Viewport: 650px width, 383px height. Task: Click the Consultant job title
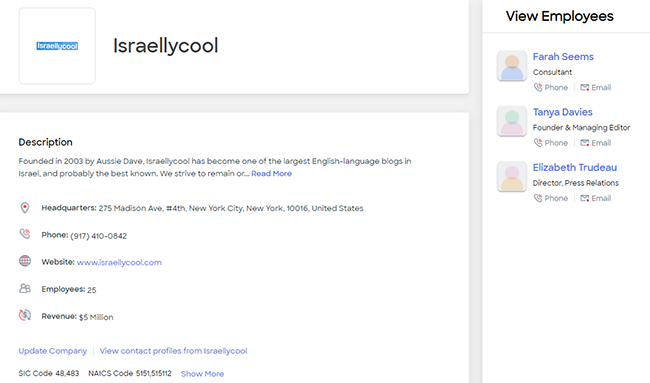[552, 72]
